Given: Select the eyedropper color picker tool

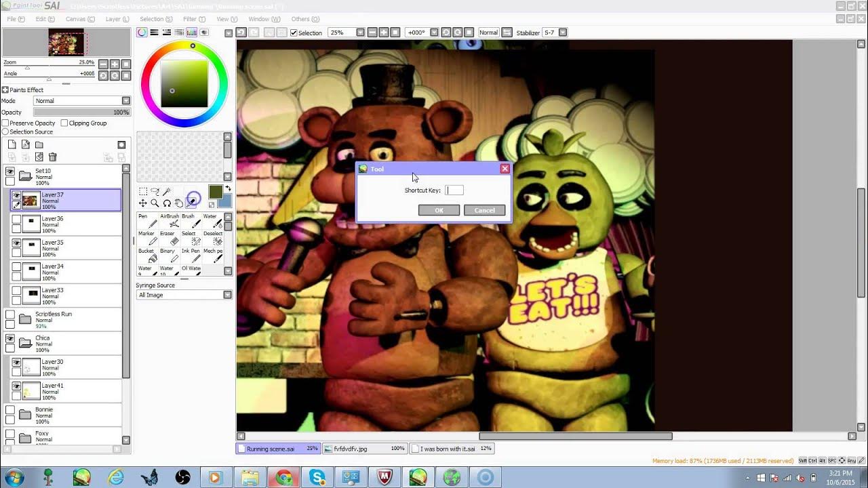Looking at the screenshot, I should coord(192,202).
